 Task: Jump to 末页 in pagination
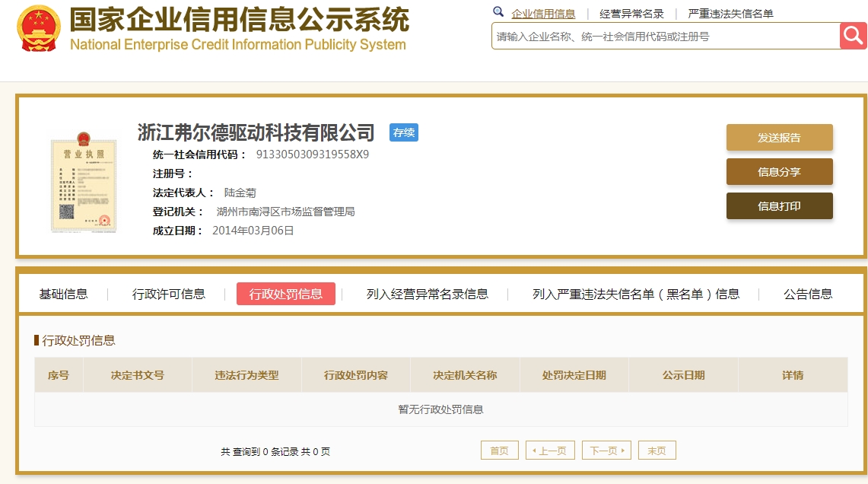pos(657,451)
